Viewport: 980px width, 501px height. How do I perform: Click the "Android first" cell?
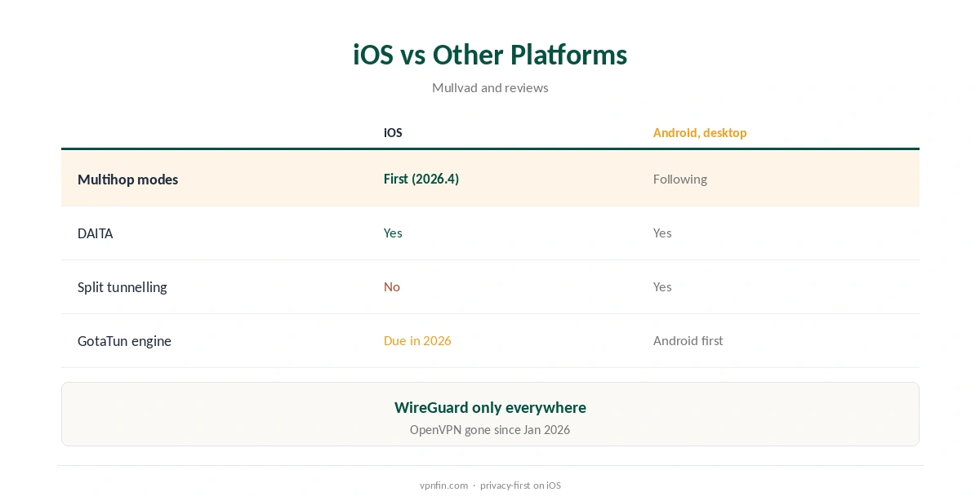pos(688,340)
